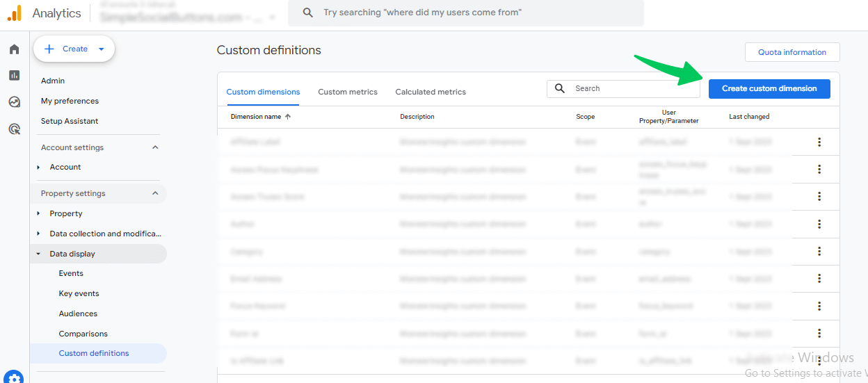Switch to the Calculated metrics tab

click(x=431, y=92)
